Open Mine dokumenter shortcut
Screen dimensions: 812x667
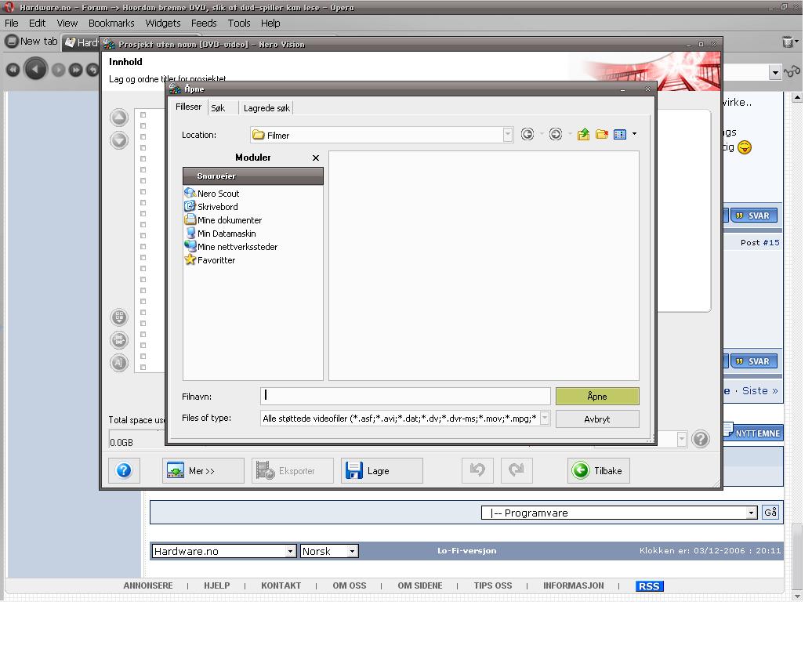(223, 220)
